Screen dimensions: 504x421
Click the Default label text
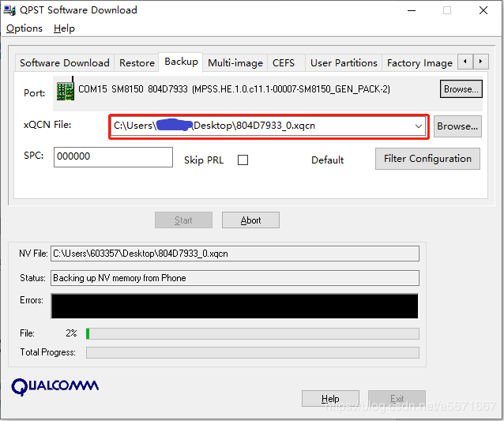328,160
